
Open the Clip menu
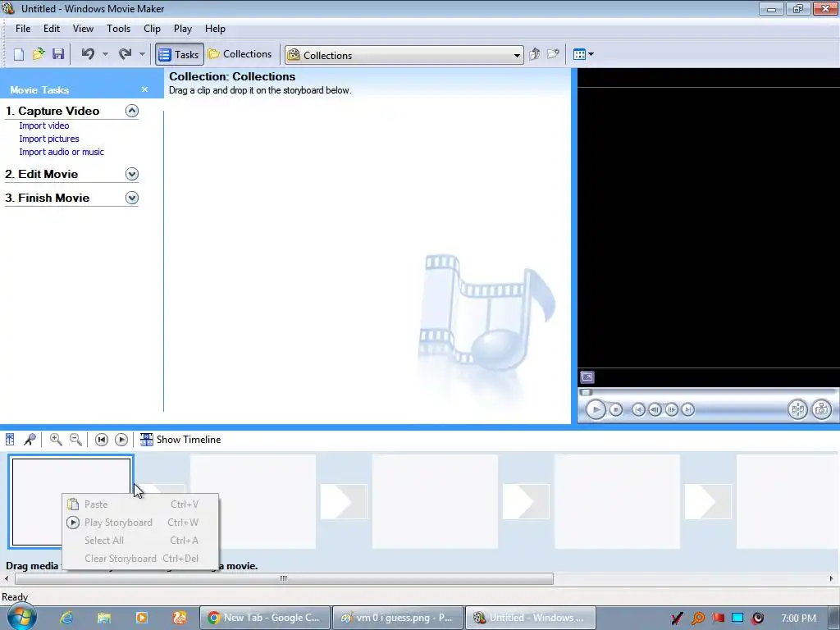pos(152,29)
